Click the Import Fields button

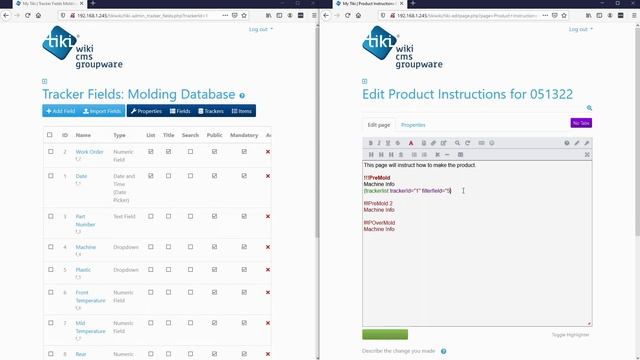click(x=102, y=111)
